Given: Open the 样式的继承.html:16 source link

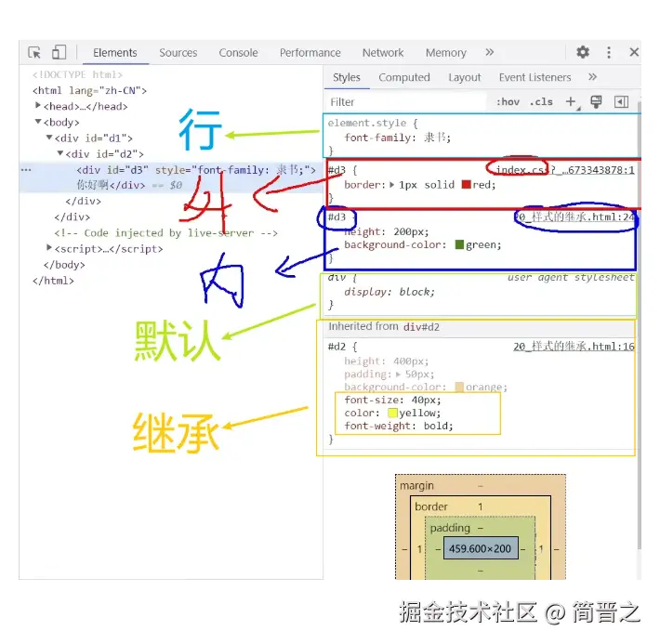Looking at the screenshot, I should (x=574, y=347).
